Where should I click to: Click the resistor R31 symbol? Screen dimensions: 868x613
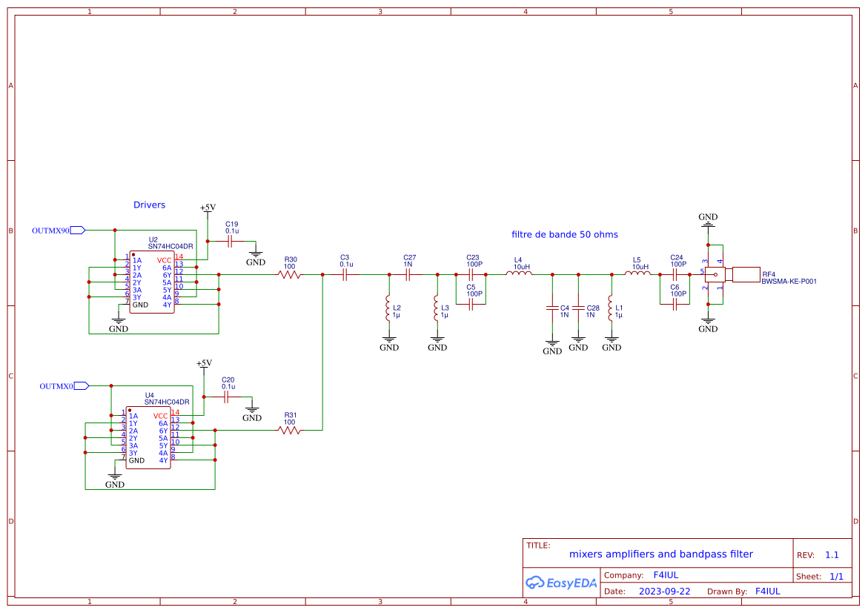(x=290, y=430)
